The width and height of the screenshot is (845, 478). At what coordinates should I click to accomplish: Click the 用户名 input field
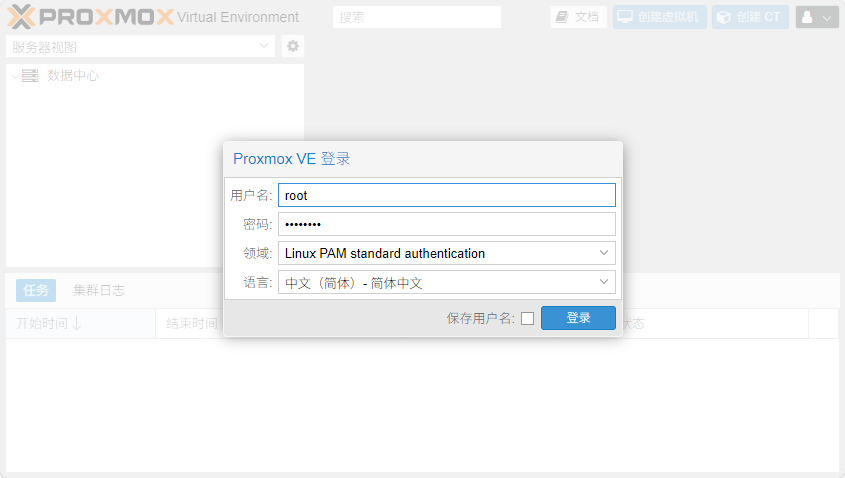coord(446,195)
